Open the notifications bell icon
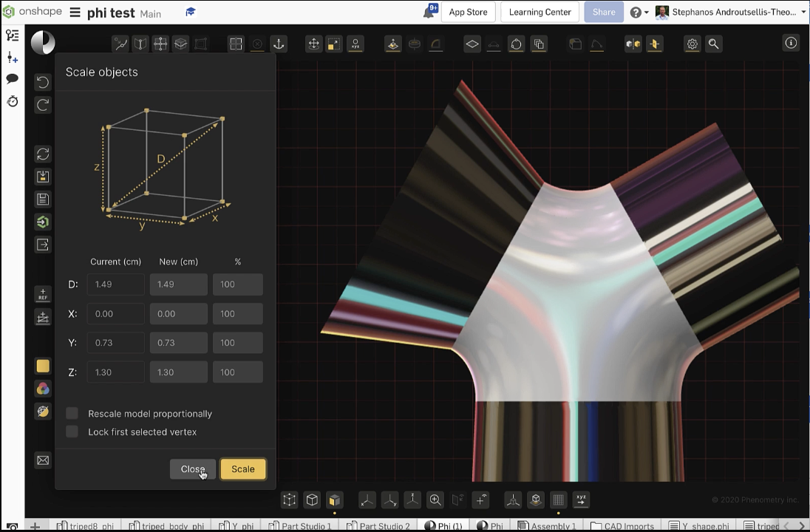 (429, 12)
